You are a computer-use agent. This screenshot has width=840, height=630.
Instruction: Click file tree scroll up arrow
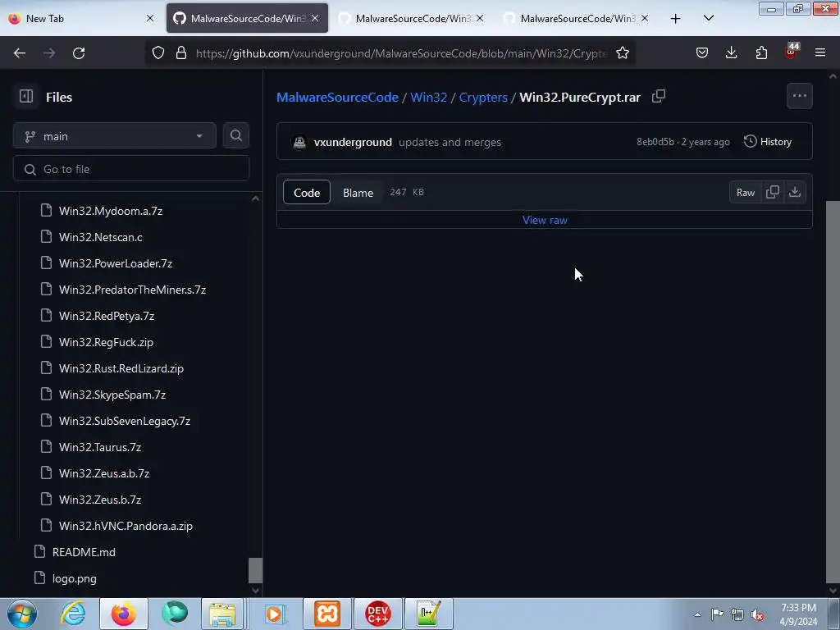(256, 199)
